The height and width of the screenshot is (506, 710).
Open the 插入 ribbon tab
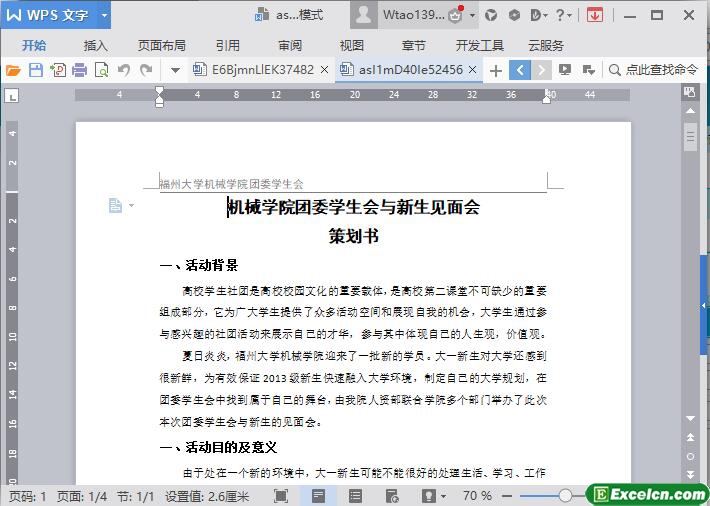[96, 45]
